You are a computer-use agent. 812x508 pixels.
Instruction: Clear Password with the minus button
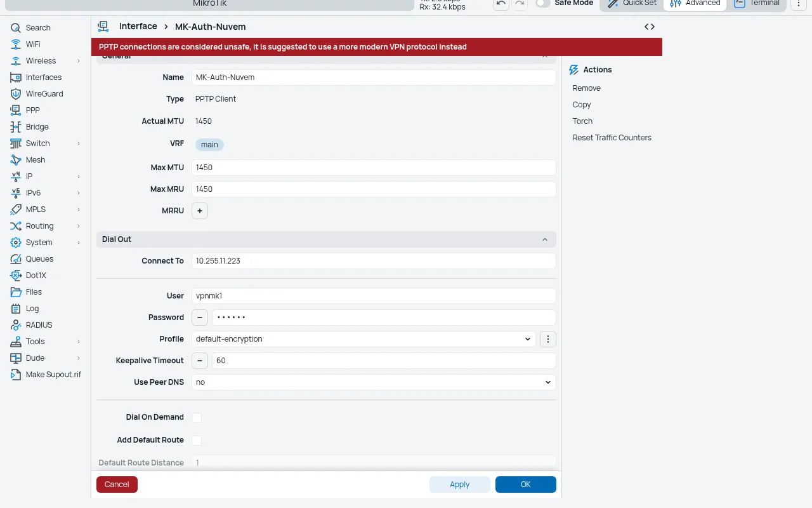point(200,317)
